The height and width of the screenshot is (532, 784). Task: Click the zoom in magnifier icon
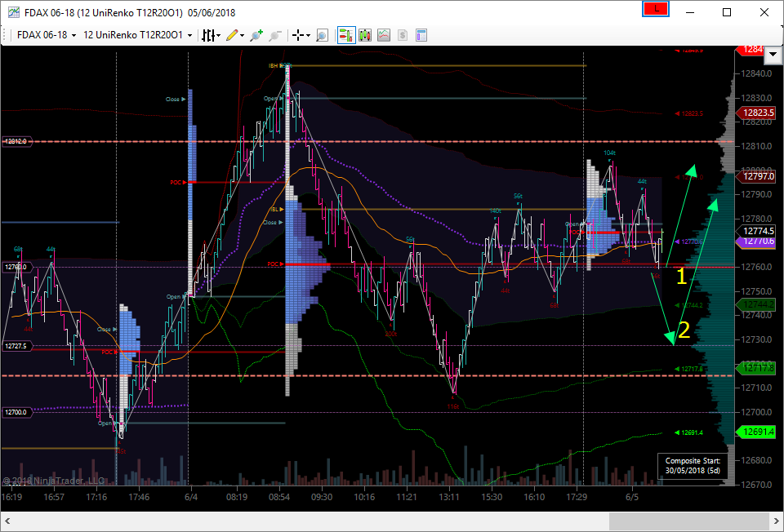(x=256, y=35)
